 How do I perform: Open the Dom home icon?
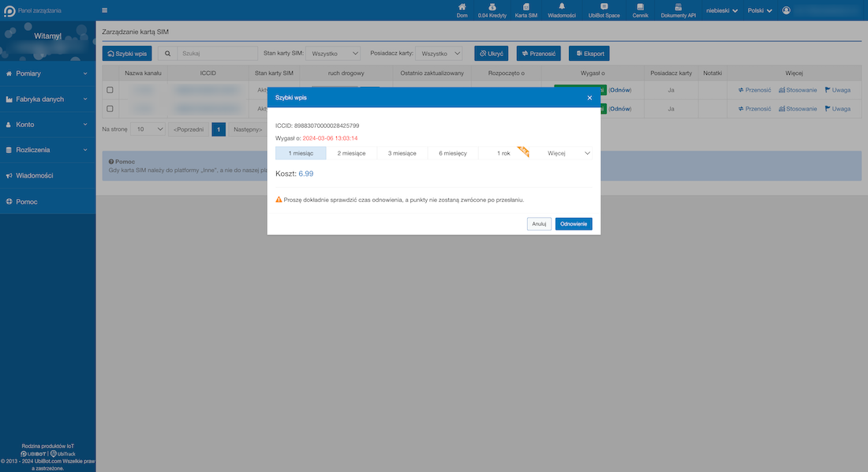click(462, 10)
